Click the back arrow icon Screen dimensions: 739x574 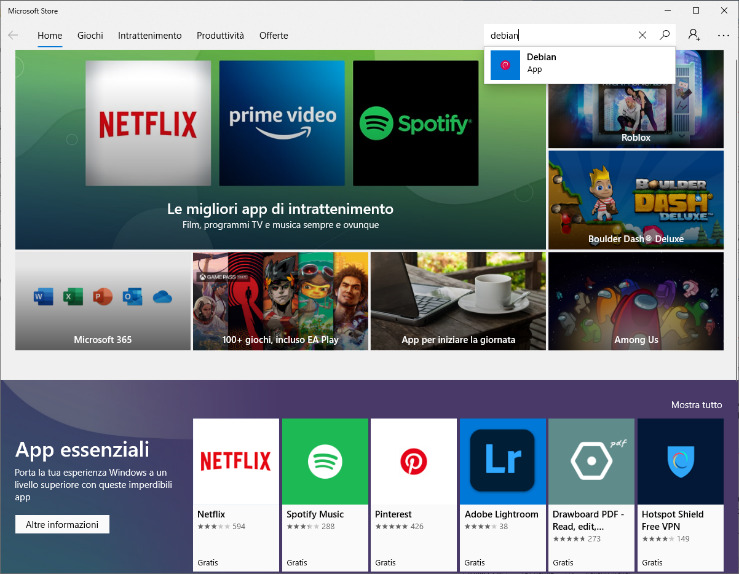click(13, 35)
